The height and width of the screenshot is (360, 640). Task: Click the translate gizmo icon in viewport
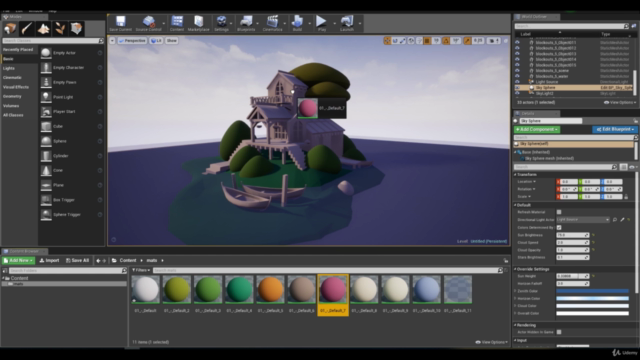pyautogui.click(x=387, y=40)
